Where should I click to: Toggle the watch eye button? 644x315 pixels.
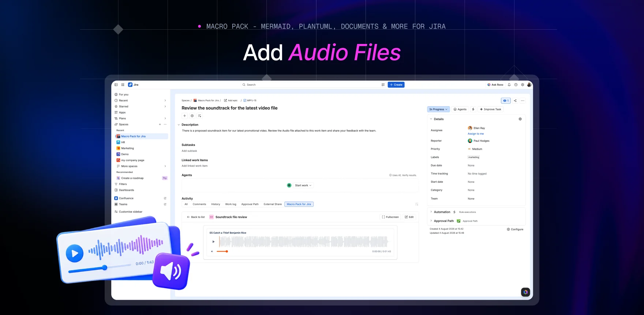pos(506,101)
